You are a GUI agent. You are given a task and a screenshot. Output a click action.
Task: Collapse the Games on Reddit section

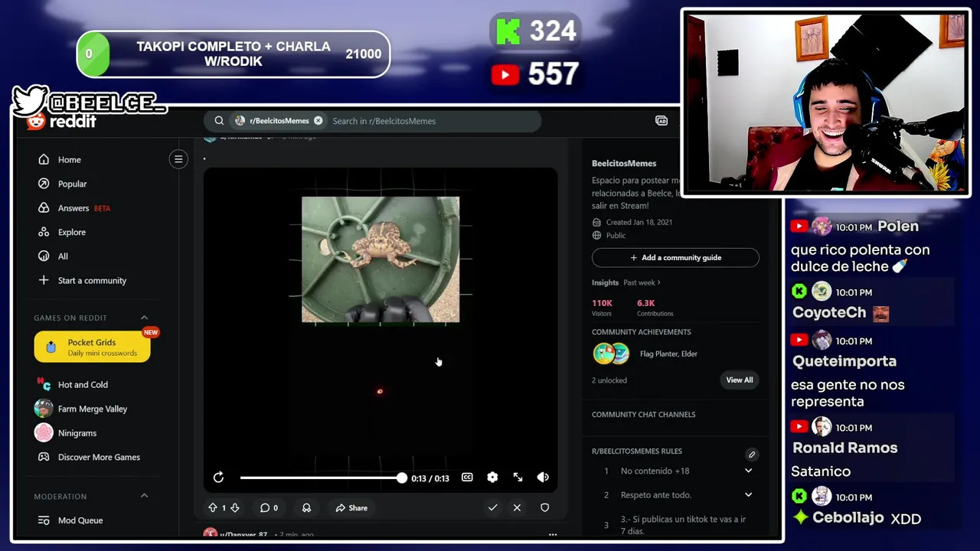144,318
